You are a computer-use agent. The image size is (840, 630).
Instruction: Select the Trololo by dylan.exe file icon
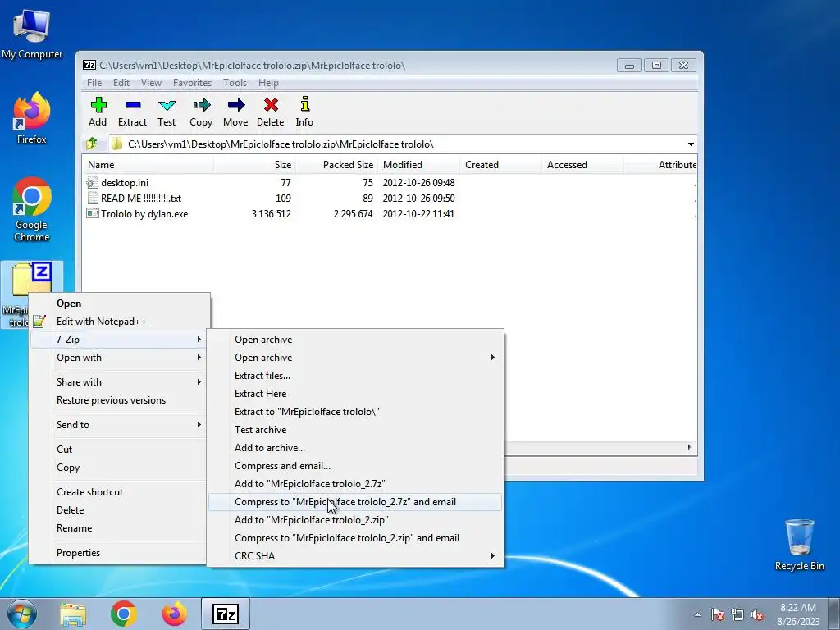[x=92, y=214]
